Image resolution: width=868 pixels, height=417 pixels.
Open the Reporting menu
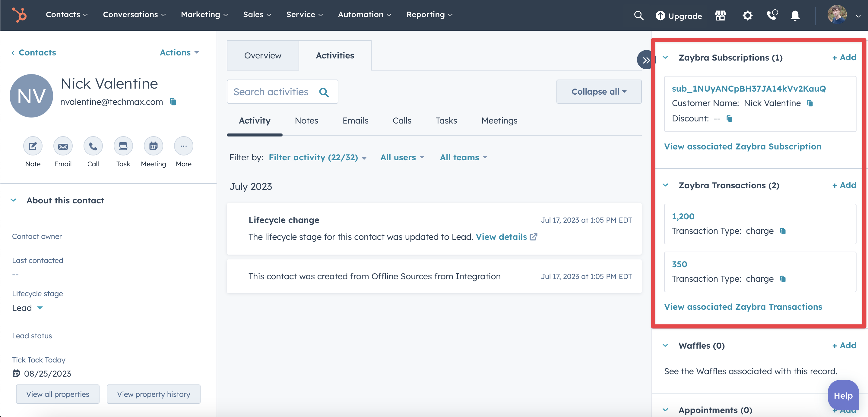click(429, 14)
